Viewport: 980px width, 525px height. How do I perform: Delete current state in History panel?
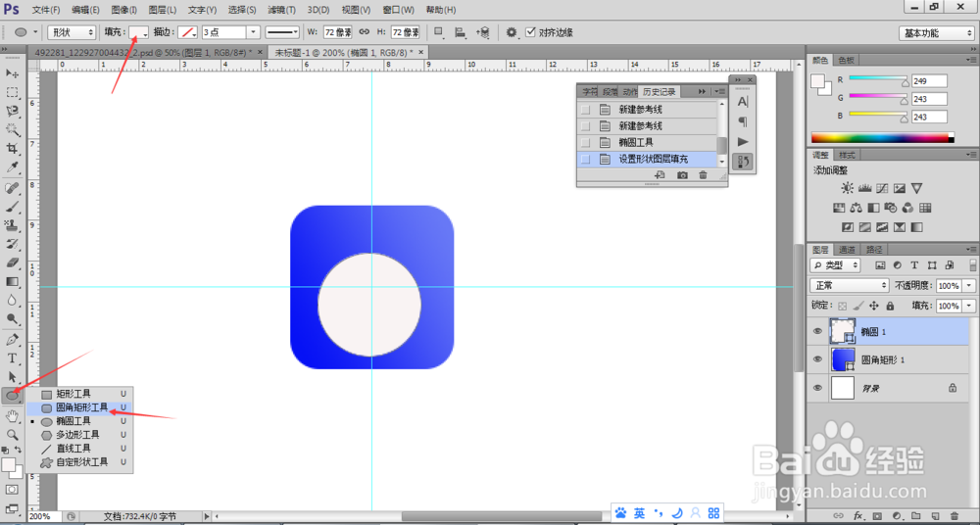(703, 175)
